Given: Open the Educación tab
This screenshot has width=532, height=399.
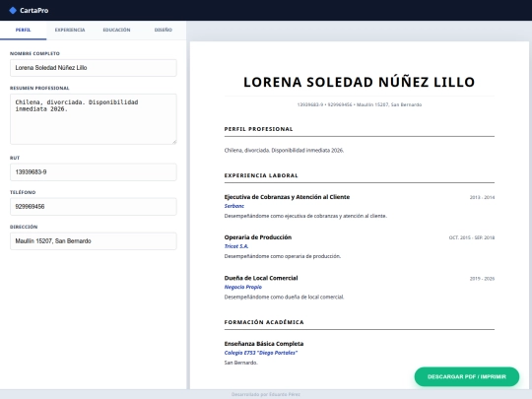Looking at the screenshot, I should [x=116, y=30].
